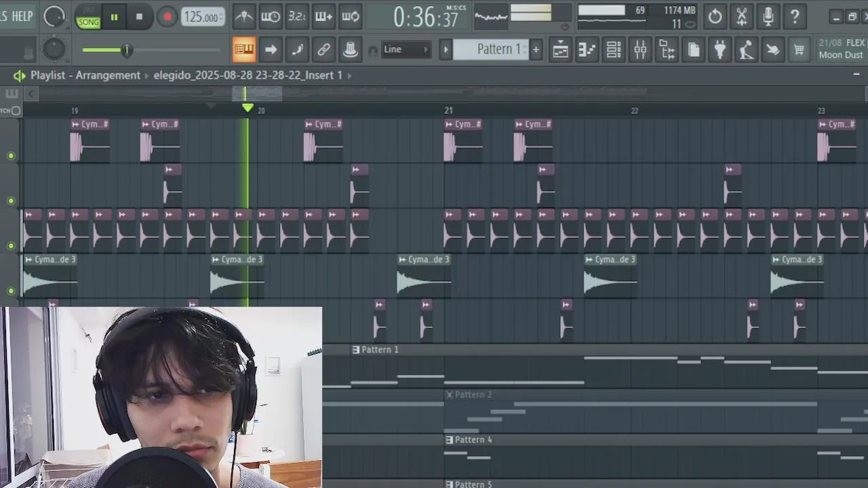Click Playlist - Arrangement breadcrumb
The image size is (868, 488).
pyautogui.click(x=85, y=75)
